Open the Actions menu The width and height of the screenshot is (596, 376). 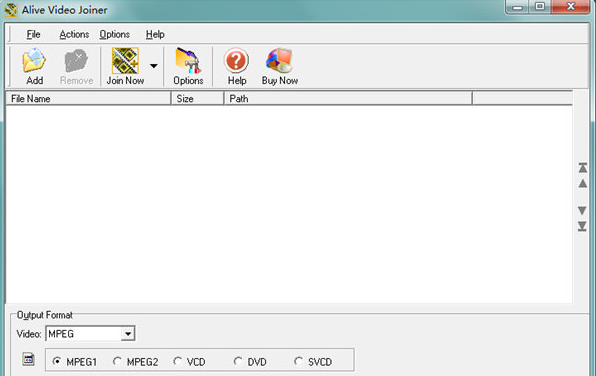[74, 34]
